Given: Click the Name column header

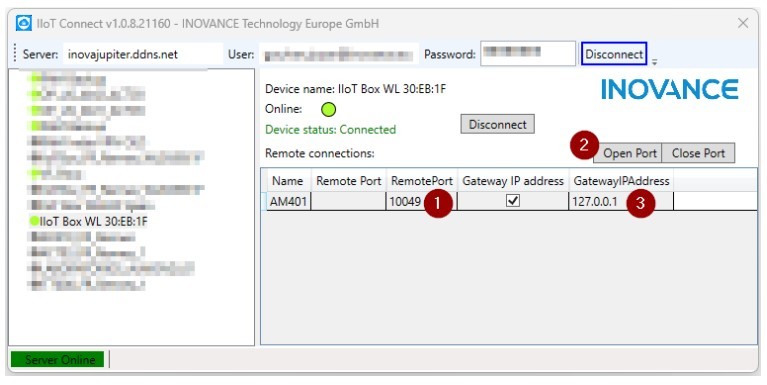Looking at the screenshot, I should tap(288, 181).
